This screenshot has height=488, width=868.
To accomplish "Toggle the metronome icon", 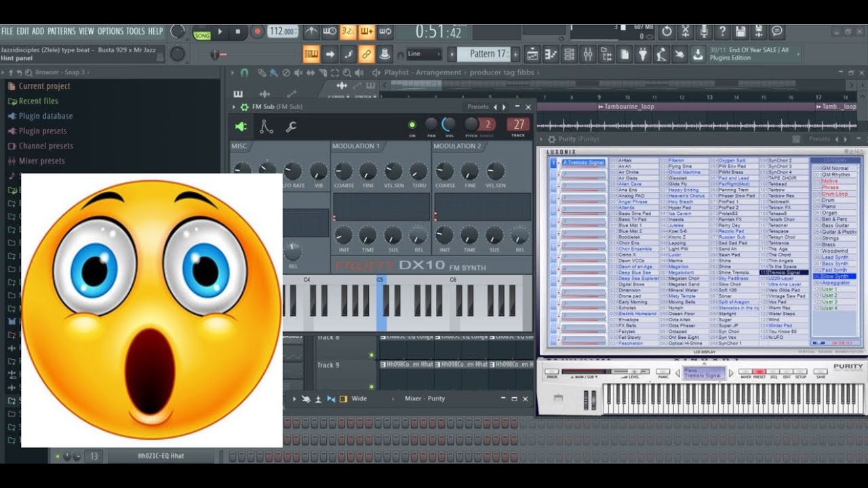I will point(311,31).
